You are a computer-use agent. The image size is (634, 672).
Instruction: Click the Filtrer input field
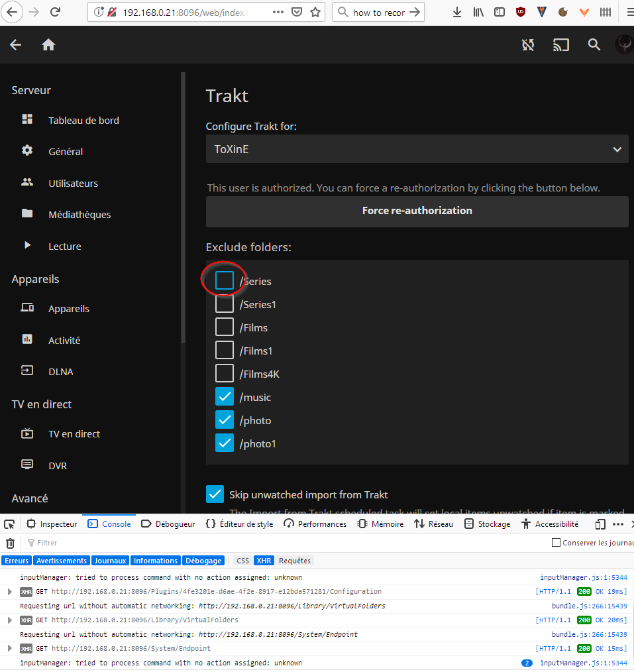46,543
